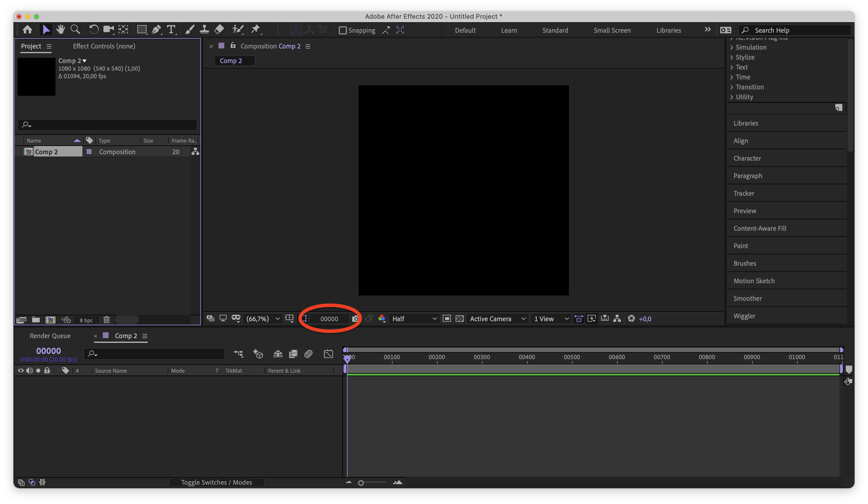This screenshot has width=868, height=504.
Task: Select the Type tool
Action: [x=171, y=29]
